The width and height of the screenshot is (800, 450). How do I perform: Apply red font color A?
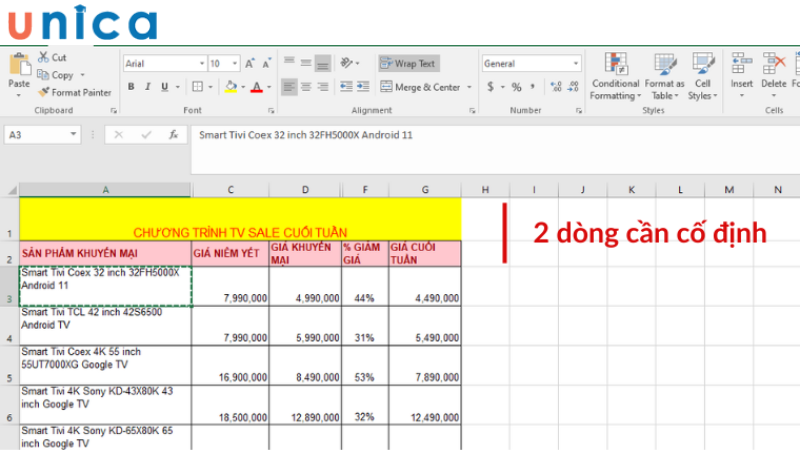click(257, 87)
